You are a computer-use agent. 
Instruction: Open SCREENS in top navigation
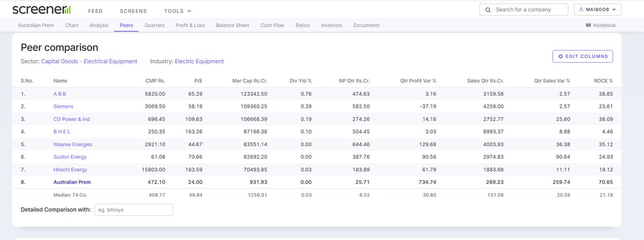134,11
